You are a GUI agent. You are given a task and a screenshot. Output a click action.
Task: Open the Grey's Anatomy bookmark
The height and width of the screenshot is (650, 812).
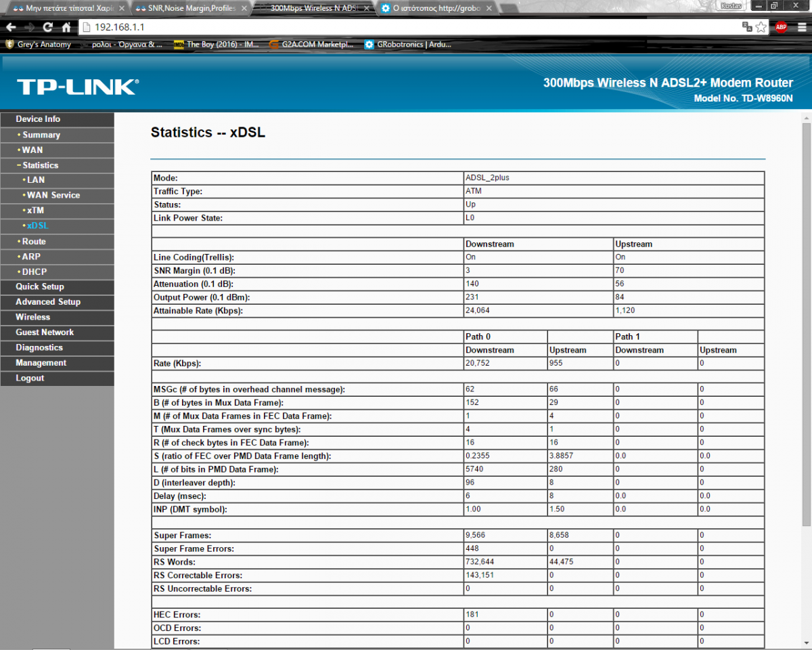(x=38, y=45)
